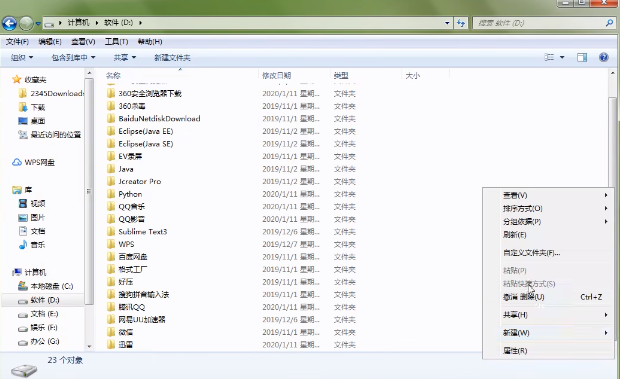Select the 收藏夹 star icon in sidebar

tap(17, 79)
